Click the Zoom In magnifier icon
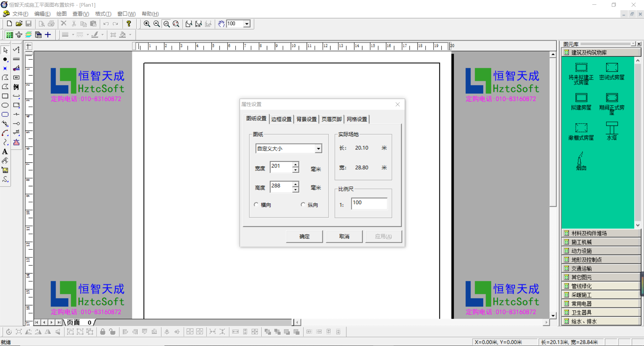The image size is (644, 346). pyautogui.click(x=147, y=24)
